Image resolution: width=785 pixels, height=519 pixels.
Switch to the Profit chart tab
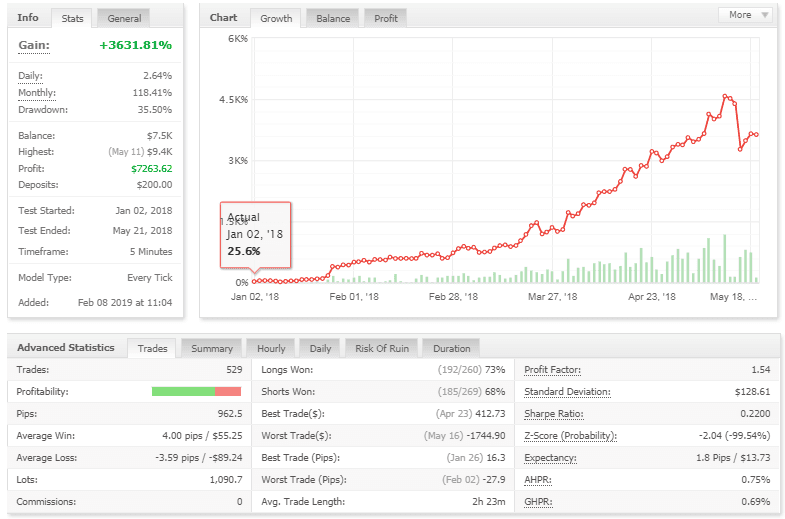(x=385, y=18)
